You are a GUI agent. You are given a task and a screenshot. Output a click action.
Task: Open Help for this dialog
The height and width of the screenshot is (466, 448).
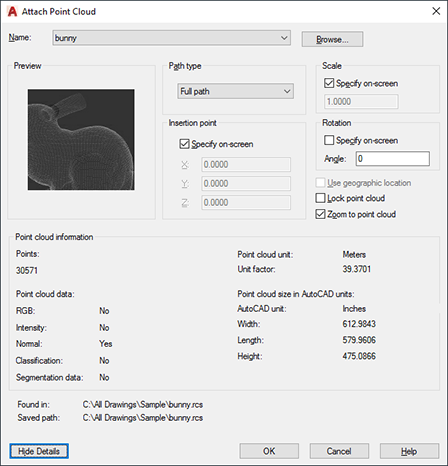pos(409,451)
